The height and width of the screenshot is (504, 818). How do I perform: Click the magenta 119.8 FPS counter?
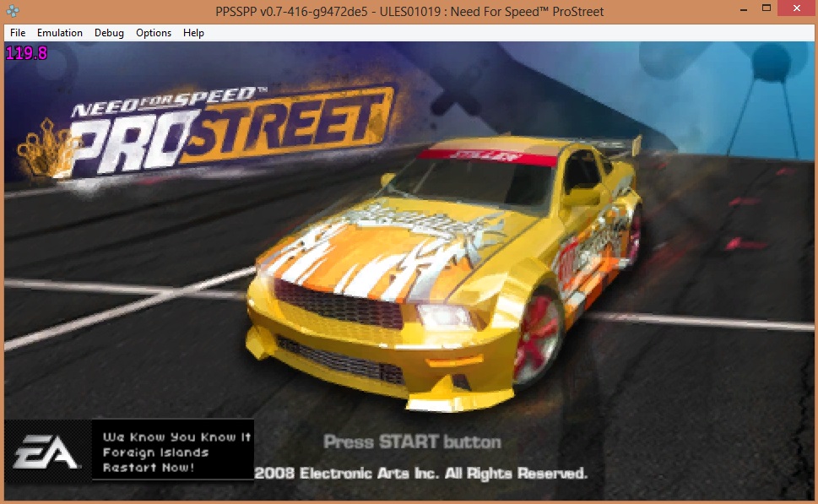27,53
